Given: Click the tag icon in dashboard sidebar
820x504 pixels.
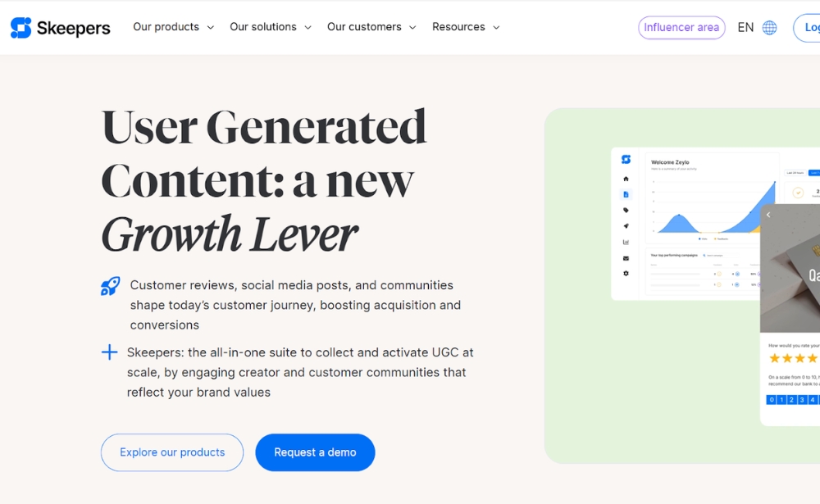Looking at the screenshot, I should (x=626, y=211).
